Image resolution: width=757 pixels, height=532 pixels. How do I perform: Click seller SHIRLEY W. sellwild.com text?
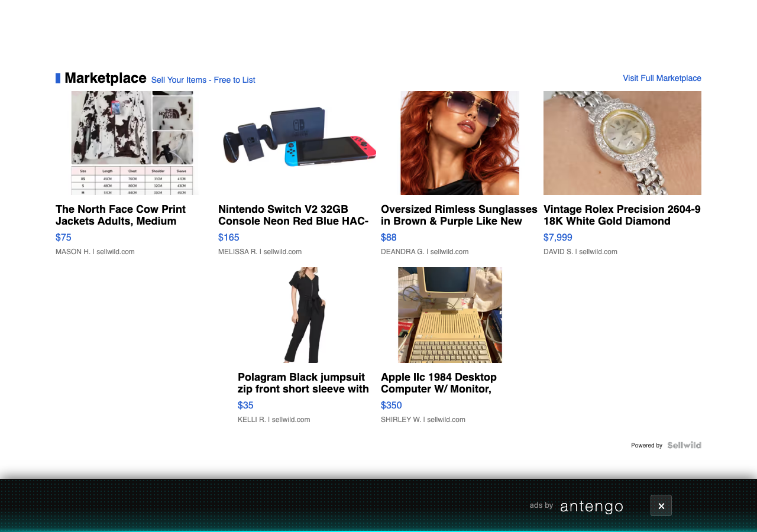tap(423, 420)
